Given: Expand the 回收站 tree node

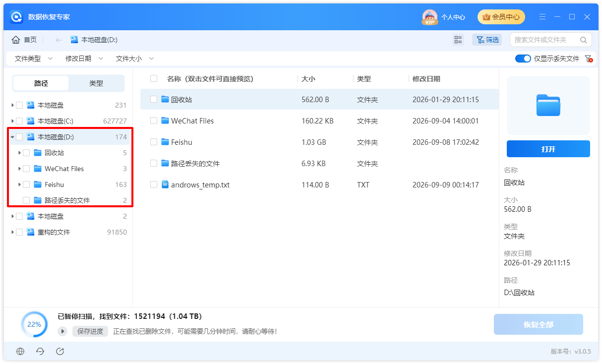Looking at the screenshot, I should 19,153.
